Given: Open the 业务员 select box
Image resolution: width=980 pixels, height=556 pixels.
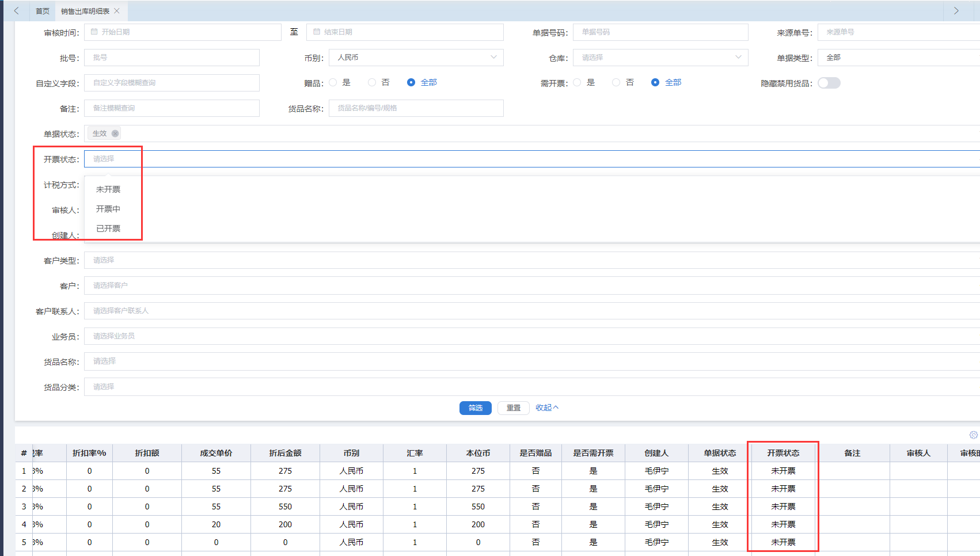Looking at the screenshot, I should (532, 336).
